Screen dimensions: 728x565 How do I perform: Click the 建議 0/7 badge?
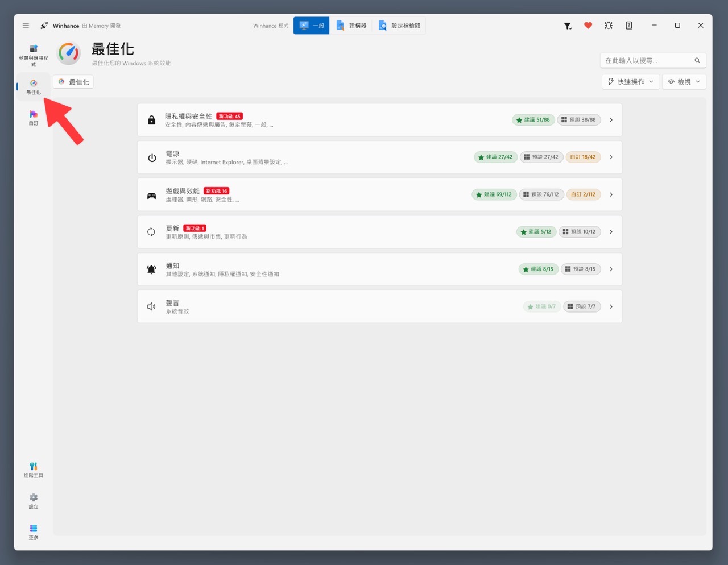pyautogui.click(x=542, y=306)
